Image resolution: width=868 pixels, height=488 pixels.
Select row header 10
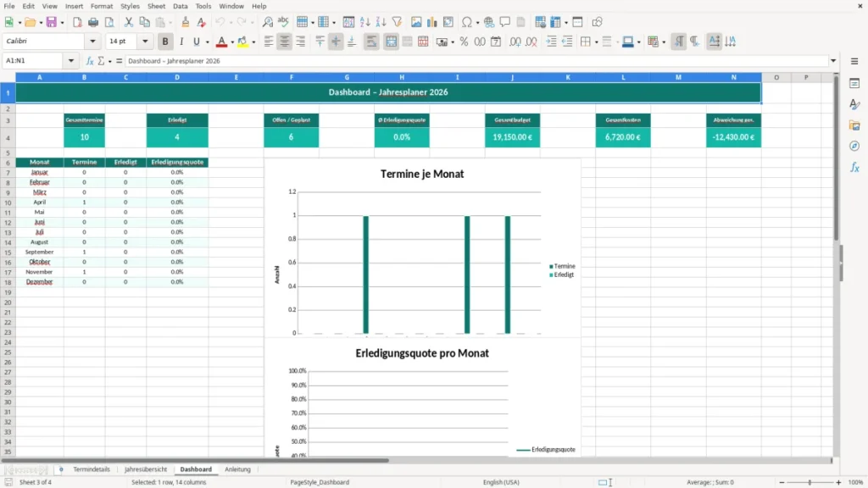click(x=8, y=202)
